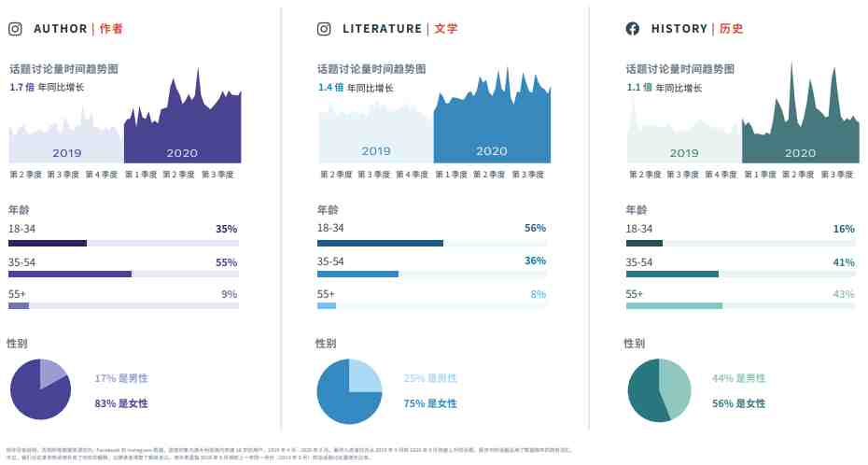Click the Instagram icon beside AUTHOR
The width and height of the screenshot is (868, 465).
[x=15, y=29]
